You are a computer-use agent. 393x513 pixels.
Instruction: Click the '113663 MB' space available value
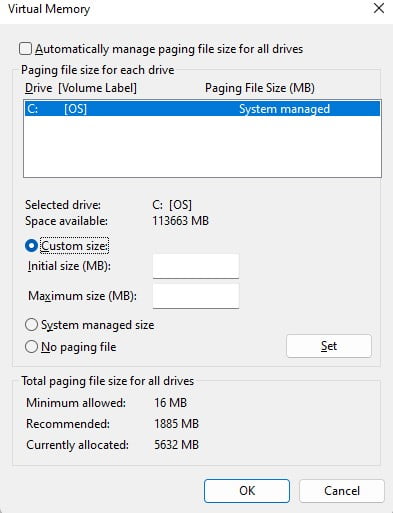coord(180,221)
